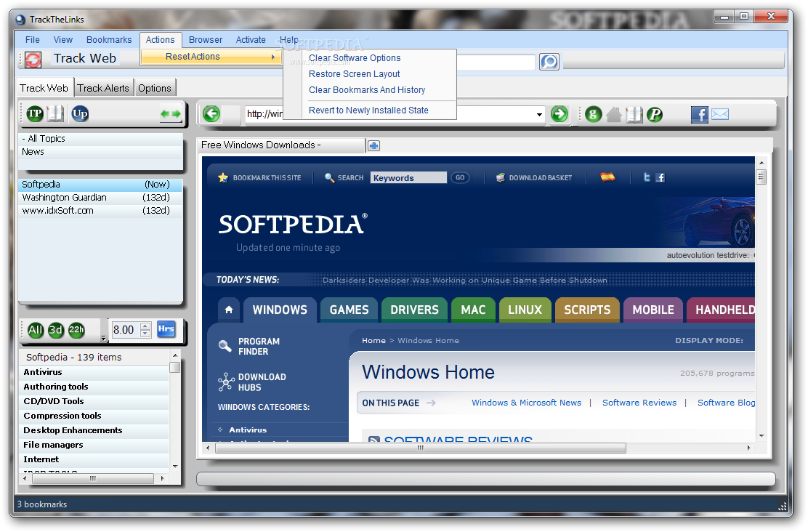
Task: Click the green g search icon
Action: pyautogui.click(x=593, y=114)
